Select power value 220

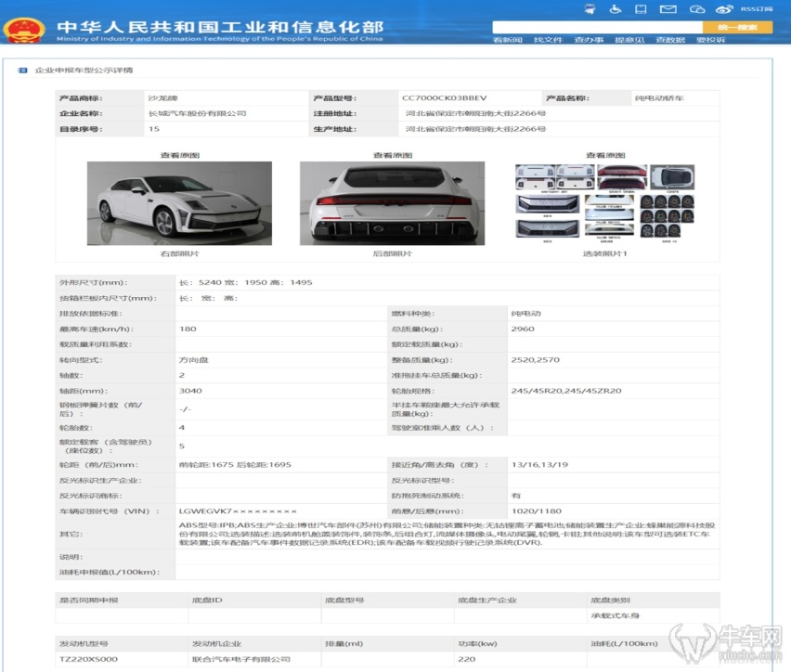pyautogui.click(x=467, y=659)
